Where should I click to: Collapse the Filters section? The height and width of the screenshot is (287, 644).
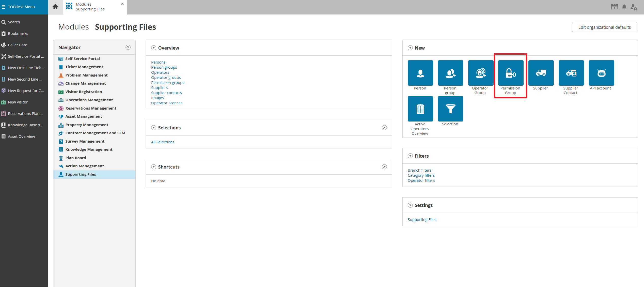point(410,156)
